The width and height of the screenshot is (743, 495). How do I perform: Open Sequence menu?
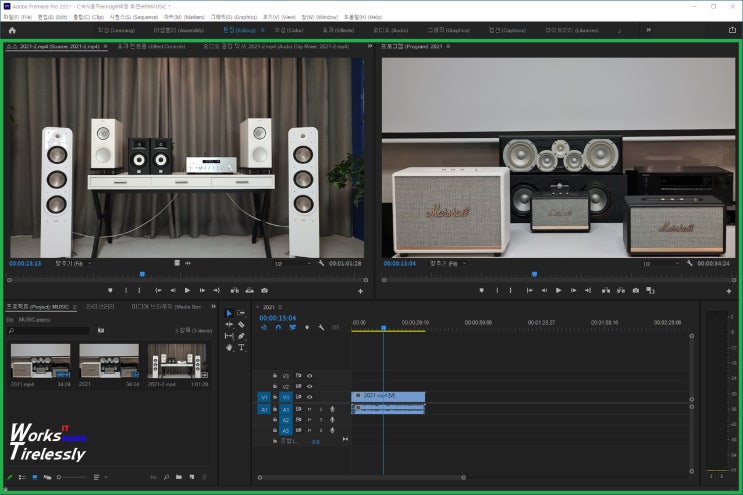click(x=134, y=17)
